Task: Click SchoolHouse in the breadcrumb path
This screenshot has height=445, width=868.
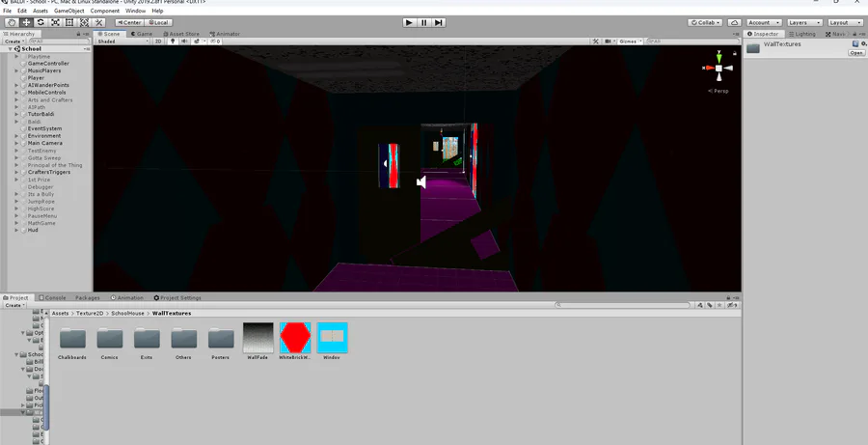Action: [128, 313]
